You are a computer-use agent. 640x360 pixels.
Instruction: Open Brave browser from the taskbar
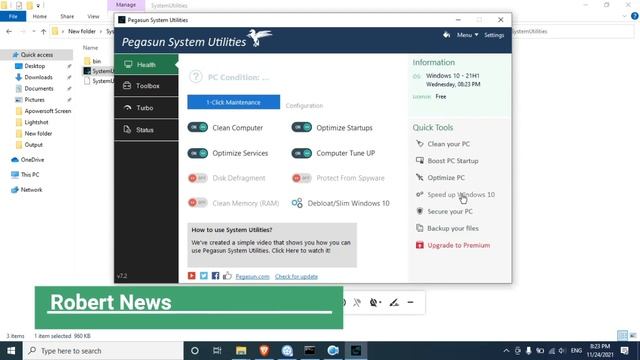264,351
